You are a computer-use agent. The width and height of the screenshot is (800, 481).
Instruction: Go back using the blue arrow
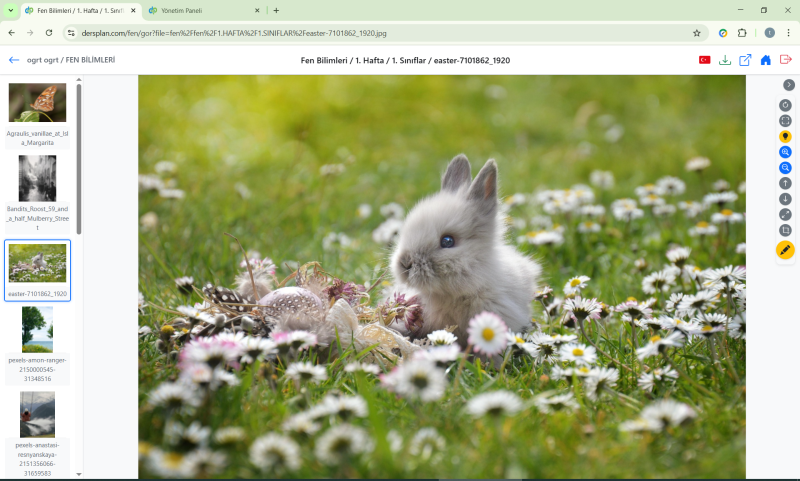point(14,60)
